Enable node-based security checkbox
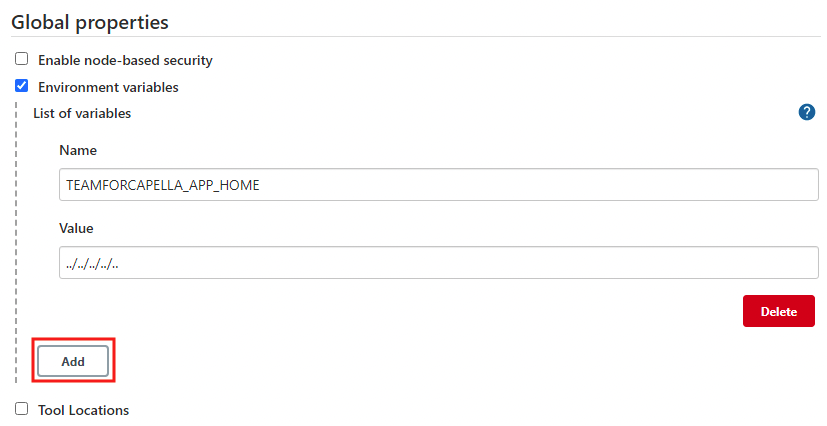Screen dimensions: 827x426 tap(22, 59)
